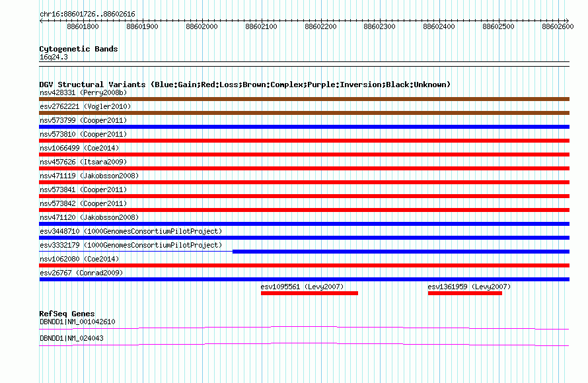This screenshot has width=588, height=383.
Task: Click the chr16:88601726..88602616 region label
Action: click(x=87, y=14)
